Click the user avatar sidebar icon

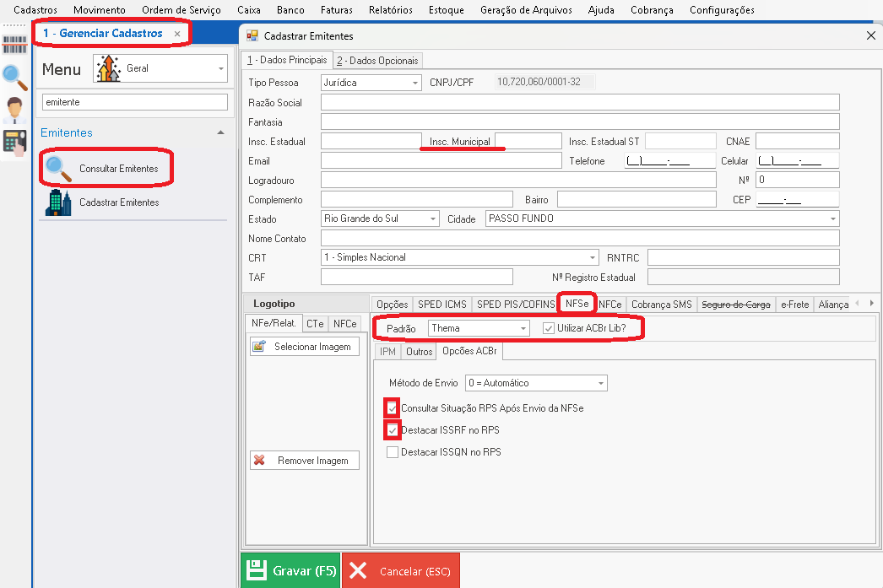pos(14,110)
